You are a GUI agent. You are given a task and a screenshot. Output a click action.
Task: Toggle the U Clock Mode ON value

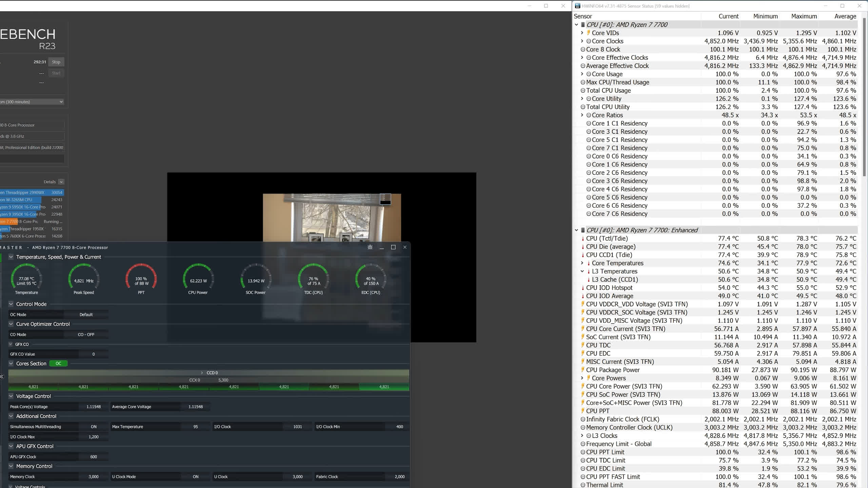coord(195,476)
